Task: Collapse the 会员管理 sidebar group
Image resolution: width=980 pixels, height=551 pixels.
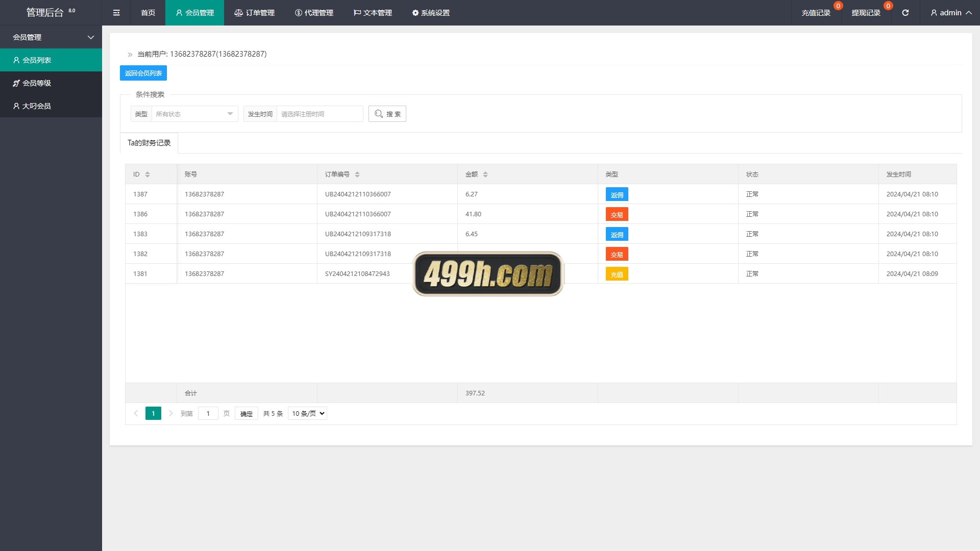Action: (x=51, y=37)
